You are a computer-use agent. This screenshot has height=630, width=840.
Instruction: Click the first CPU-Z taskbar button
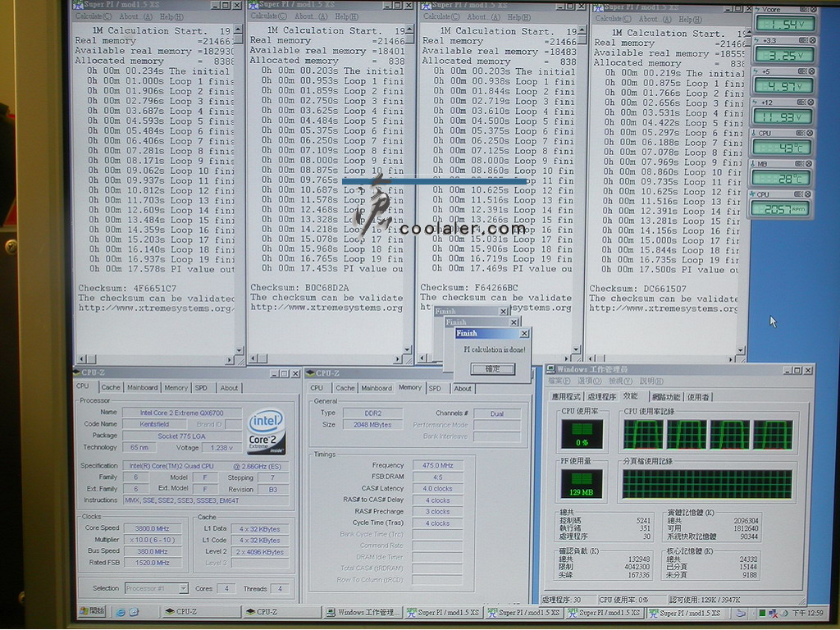(200, 612)
